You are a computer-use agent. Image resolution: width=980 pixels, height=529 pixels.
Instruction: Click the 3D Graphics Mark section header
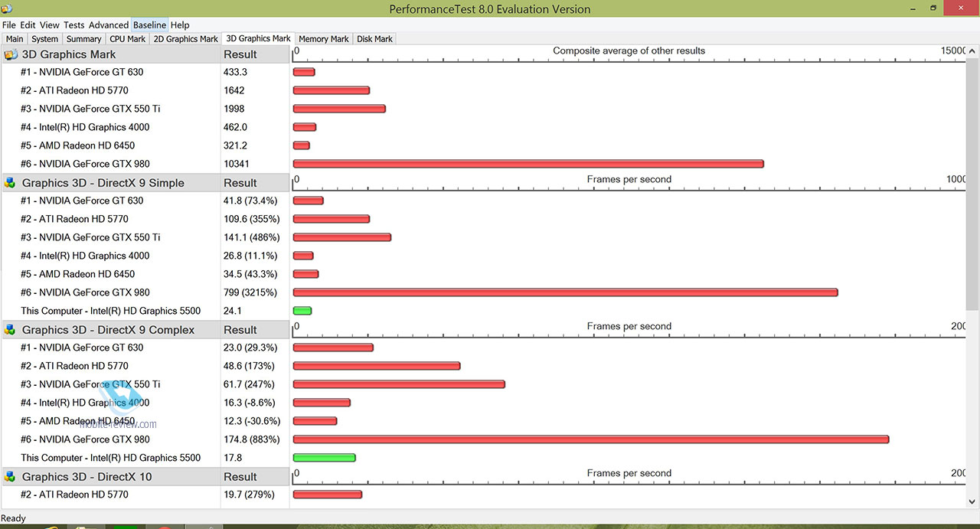[112, 54]
